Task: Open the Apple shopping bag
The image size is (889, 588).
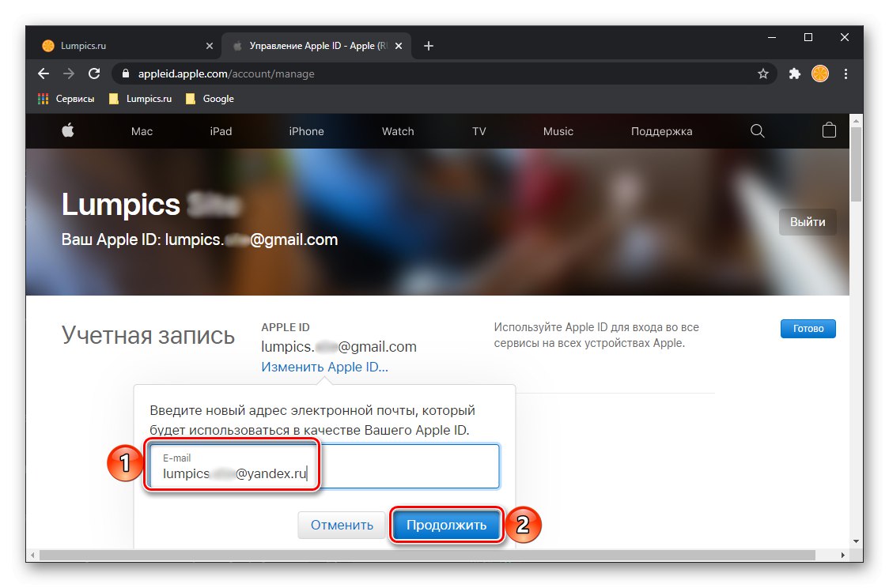Action: pyautogui.click(x=828, y=131)
